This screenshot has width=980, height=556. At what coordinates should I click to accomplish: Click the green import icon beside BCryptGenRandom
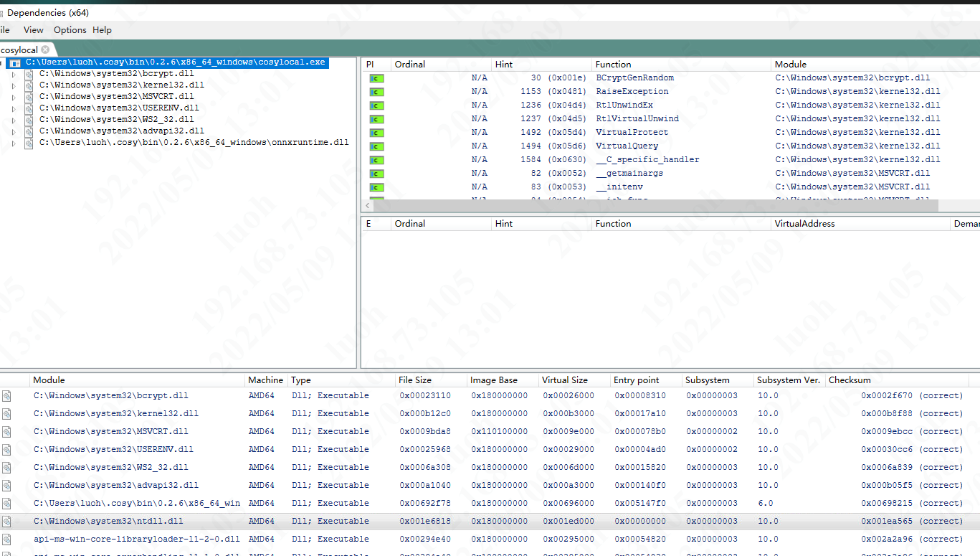point(377,78)
